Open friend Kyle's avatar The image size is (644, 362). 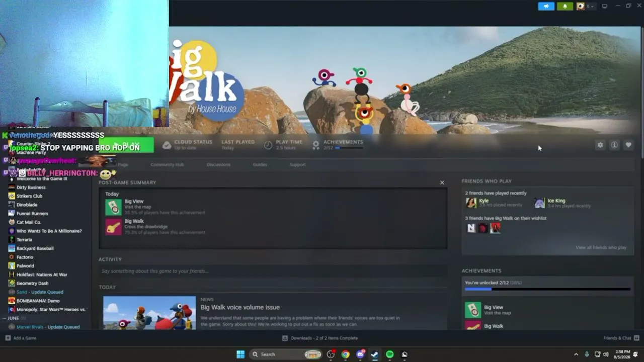point(471,203)
